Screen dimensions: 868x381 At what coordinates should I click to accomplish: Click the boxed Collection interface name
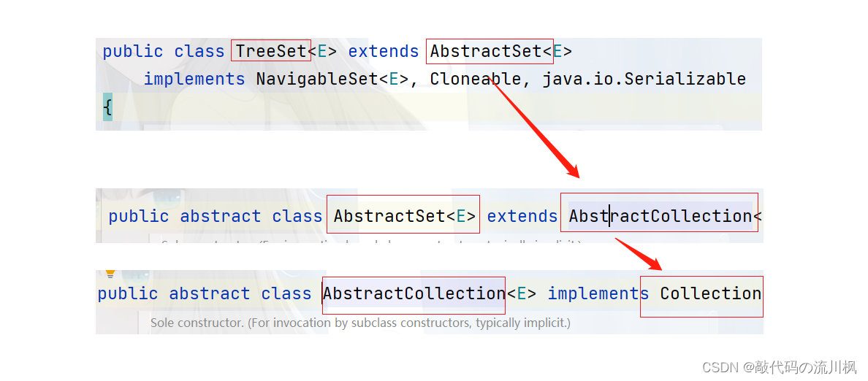[x=711, y=293]
